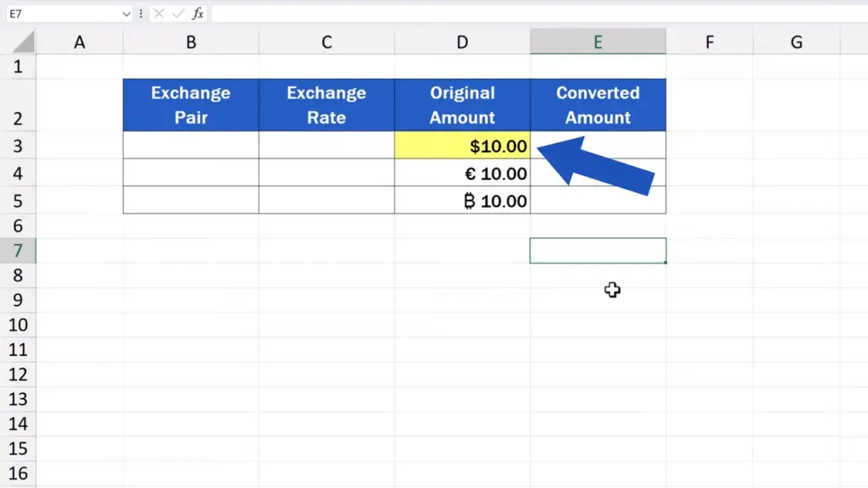This screenshot has width=868, height=488.
Task: Select column G header
Action: (x=797, y=42)
